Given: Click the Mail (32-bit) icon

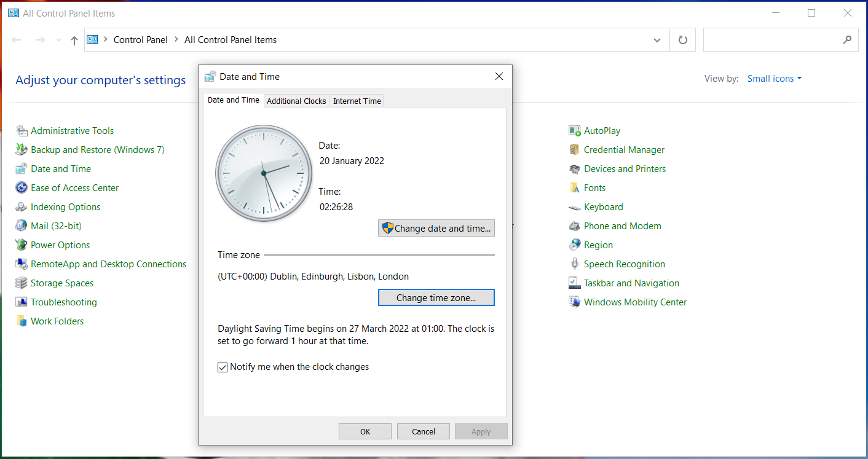Looking at the screenshot, I should [22, 226].
